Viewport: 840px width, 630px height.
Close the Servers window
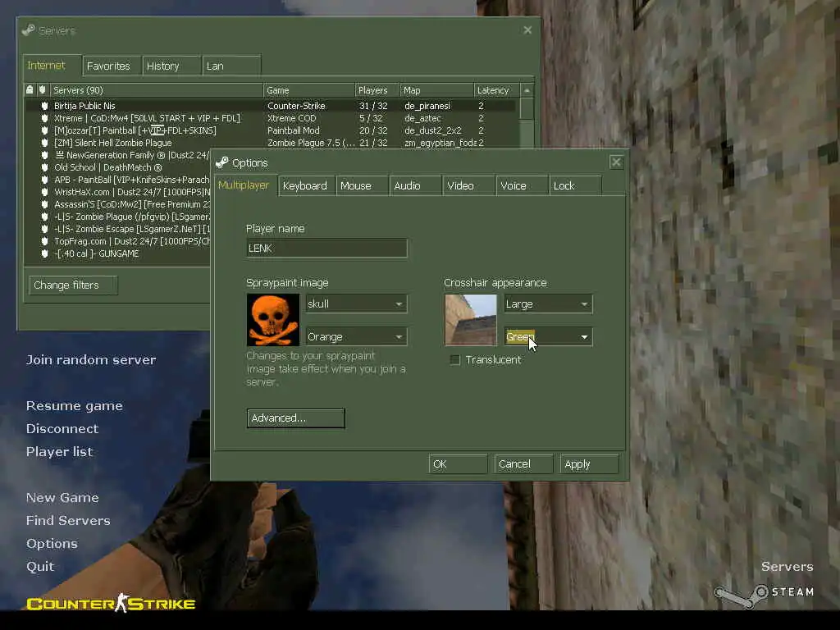tap(527, 30)
